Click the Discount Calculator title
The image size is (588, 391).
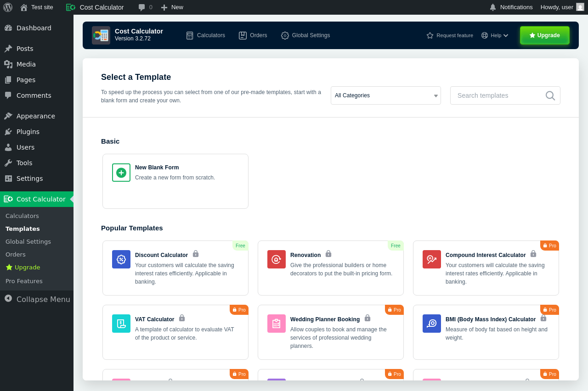(161, 255)
